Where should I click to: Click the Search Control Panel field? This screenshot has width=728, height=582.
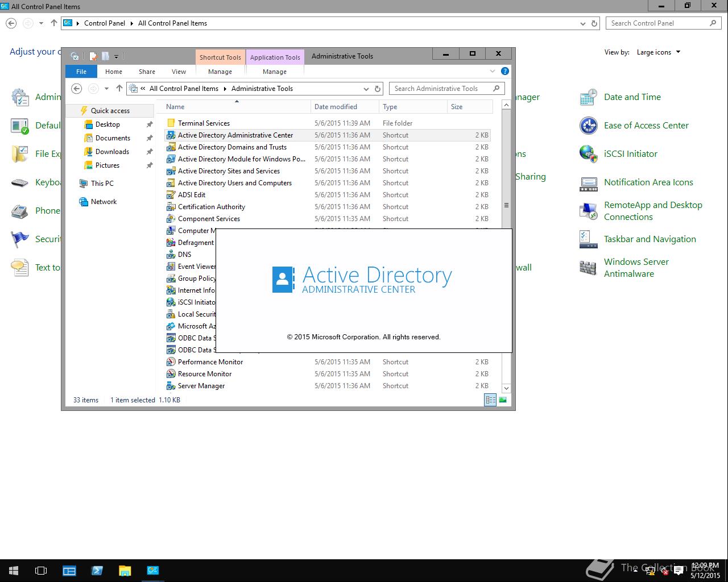pos(663,23)
